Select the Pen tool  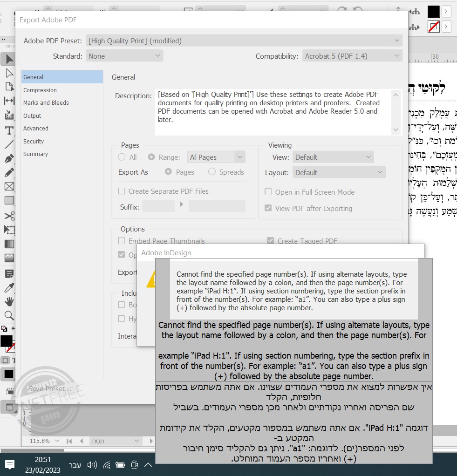point(9,158)
